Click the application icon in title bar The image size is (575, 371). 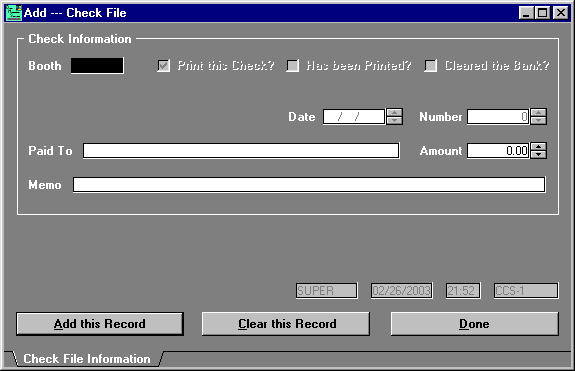click(14, 13)
